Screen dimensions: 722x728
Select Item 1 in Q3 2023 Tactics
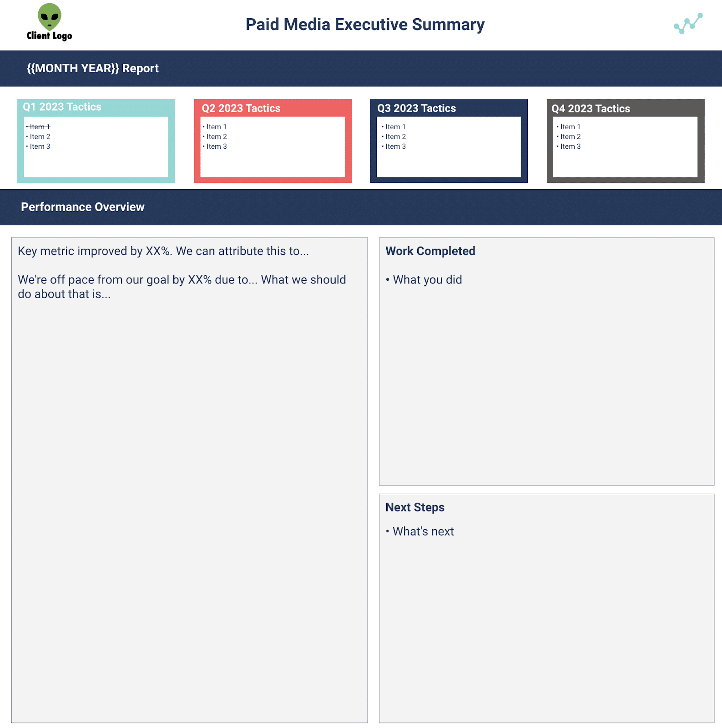[x=394, y=127]
